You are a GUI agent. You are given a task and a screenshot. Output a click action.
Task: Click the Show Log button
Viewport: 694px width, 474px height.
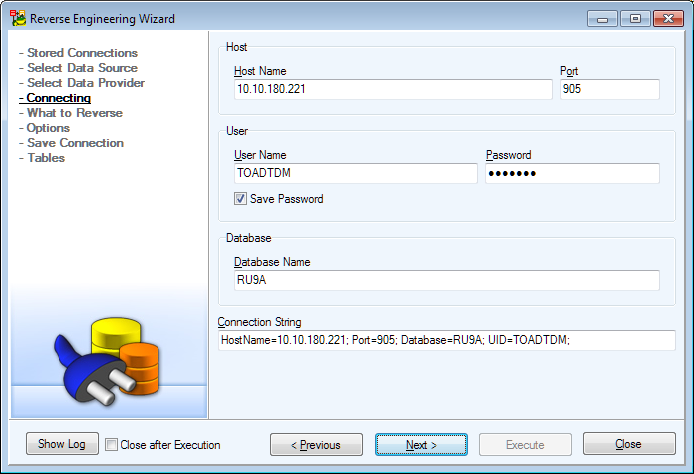[62, 444]
